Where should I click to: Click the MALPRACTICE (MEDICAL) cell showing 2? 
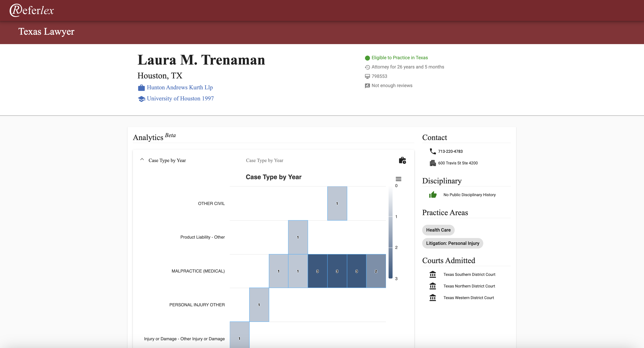(x=376, y=271)
